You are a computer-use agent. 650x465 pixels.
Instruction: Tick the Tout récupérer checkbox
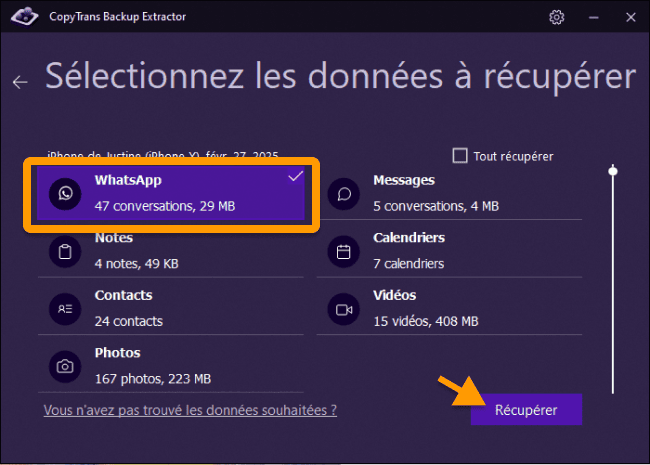[x=460, y=156]
